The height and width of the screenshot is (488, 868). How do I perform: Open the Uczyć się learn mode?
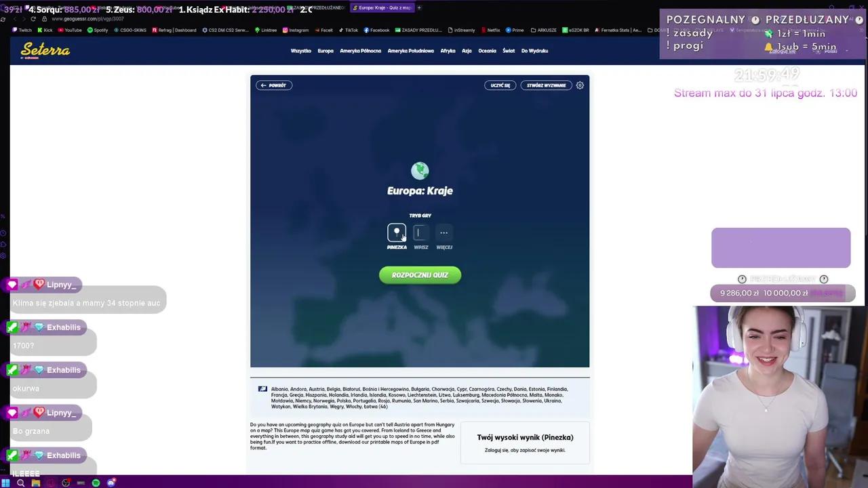[x=500, y=85]
